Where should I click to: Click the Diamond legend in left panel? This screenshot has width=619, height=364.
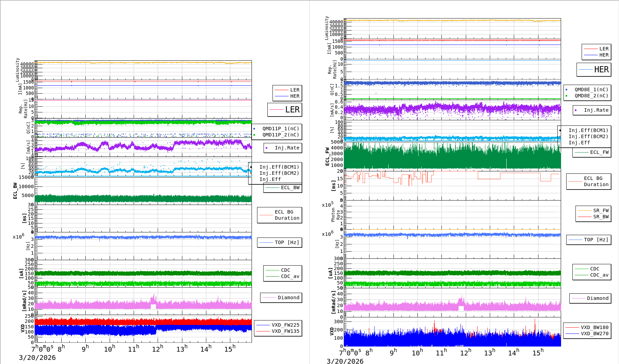tap(288, 298)
